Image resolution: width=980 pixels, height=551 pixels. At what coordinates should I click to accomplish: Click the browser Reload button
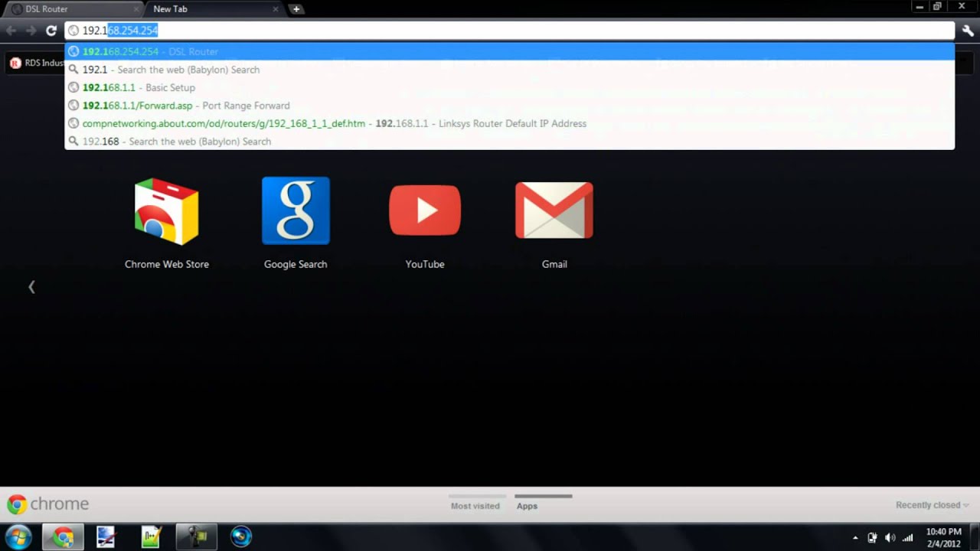[x=51, y=31]
